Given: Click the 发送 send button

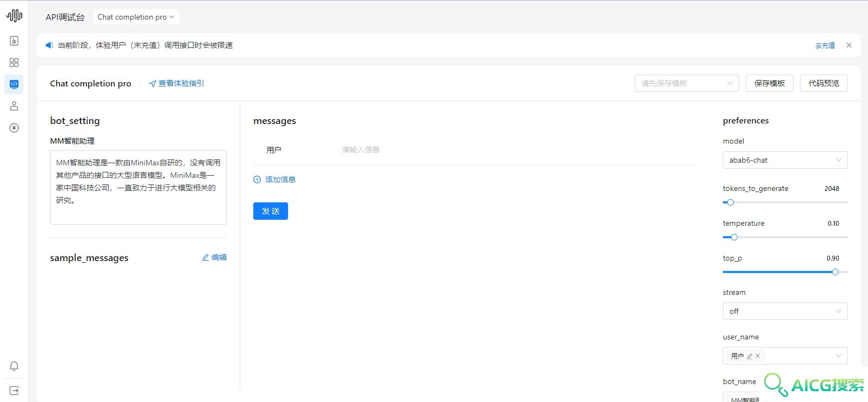Looking at the screenshot, I should tap(271, 211).
